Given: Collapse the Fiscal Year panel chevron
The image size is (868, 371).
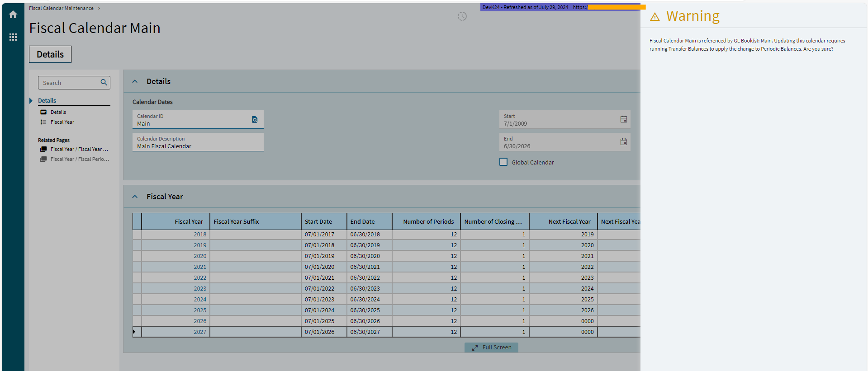Looking at the screenshot, I should point(135,197).
